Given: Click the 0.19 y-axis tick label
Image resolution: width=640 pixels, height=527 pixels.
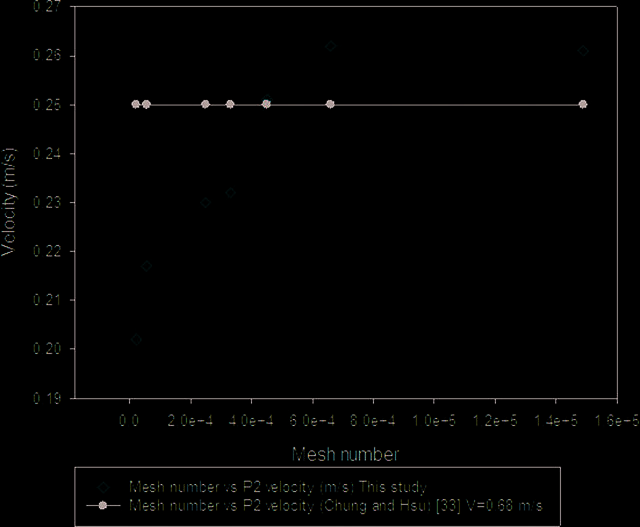Looking at the screenshot, I should click(47, 398).
